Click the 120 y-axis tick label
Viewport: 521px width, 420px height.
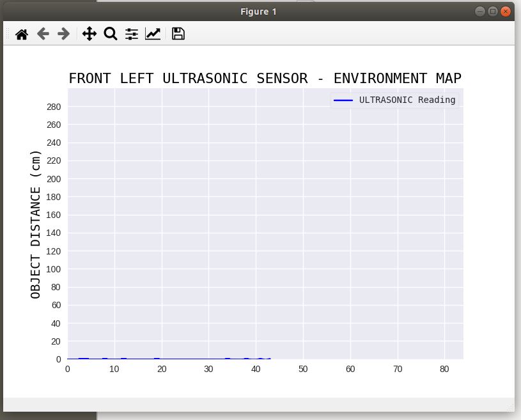54,251
